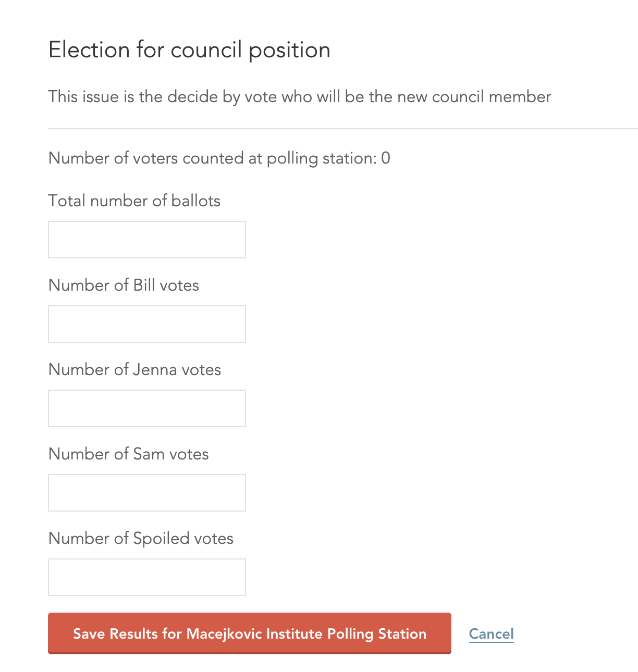This screenshot has height=672, width=638.
Task: Click the 'Election for council position' heading
Action: (190, 51)
